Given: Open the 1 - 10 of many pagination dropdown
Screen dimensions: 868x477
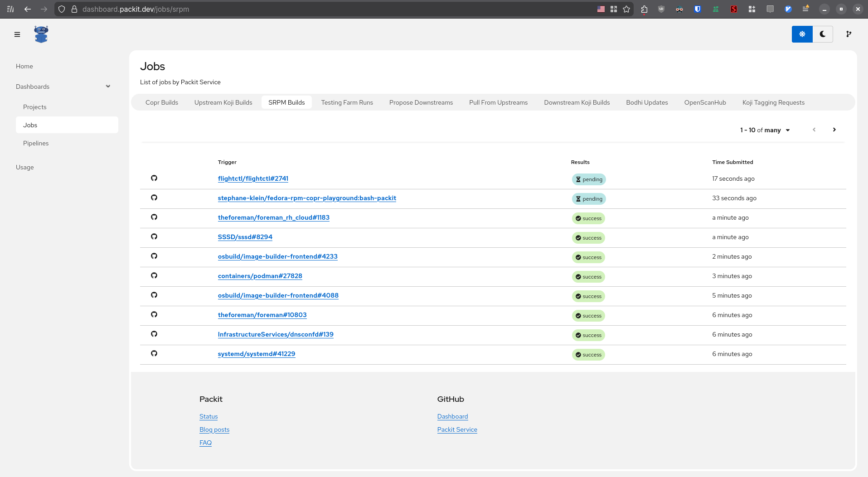Looking at the screenshot, I should coord(765,130).
